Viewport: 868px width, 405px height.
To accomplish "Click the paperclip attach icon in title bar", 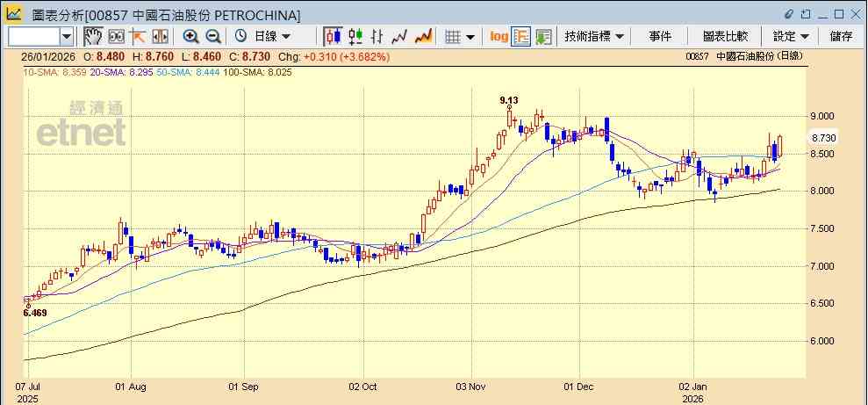I will [x=789, y=14].
